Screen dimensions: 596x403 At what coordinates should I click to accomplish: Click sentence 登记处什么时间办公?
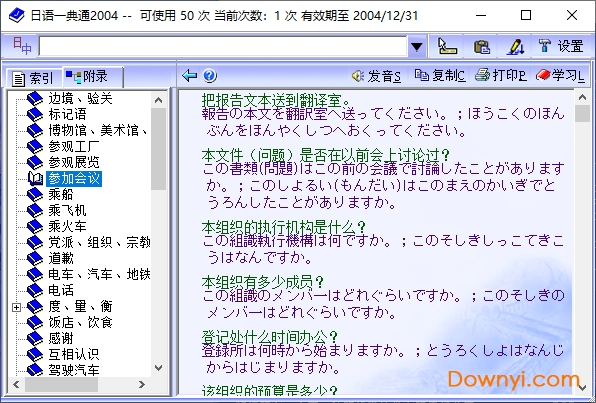tap(269, 337)
